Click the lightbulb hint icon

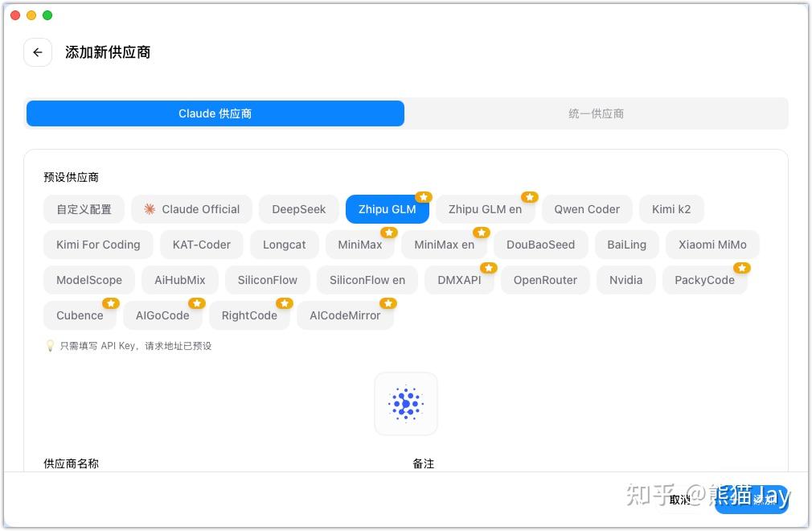[x=50, y=345]
